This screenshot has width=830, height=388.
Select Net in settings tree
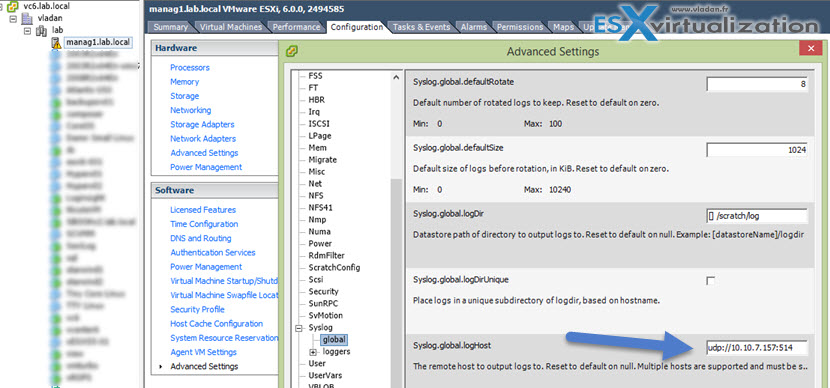(315, 184)
